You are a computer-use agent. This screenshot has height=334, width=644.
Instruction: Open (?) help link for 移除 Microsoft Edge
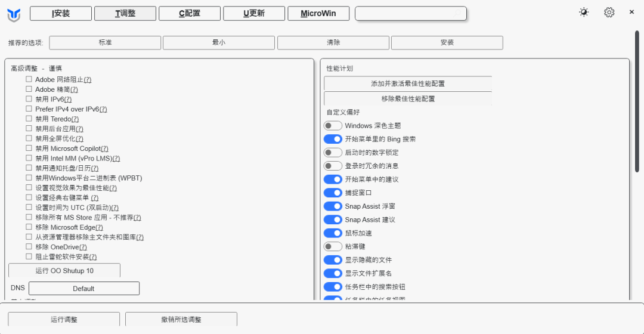[x=99, y=227]
